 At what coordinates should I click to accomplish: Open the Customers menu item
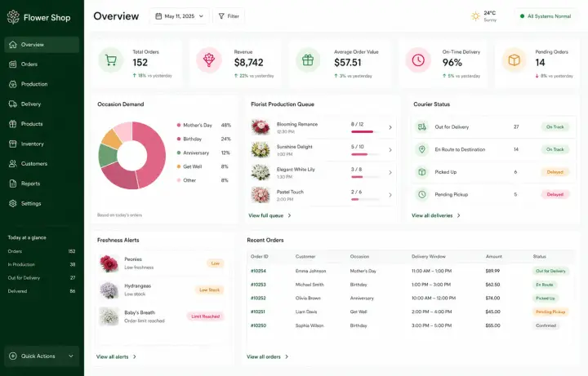pos(42,164)
